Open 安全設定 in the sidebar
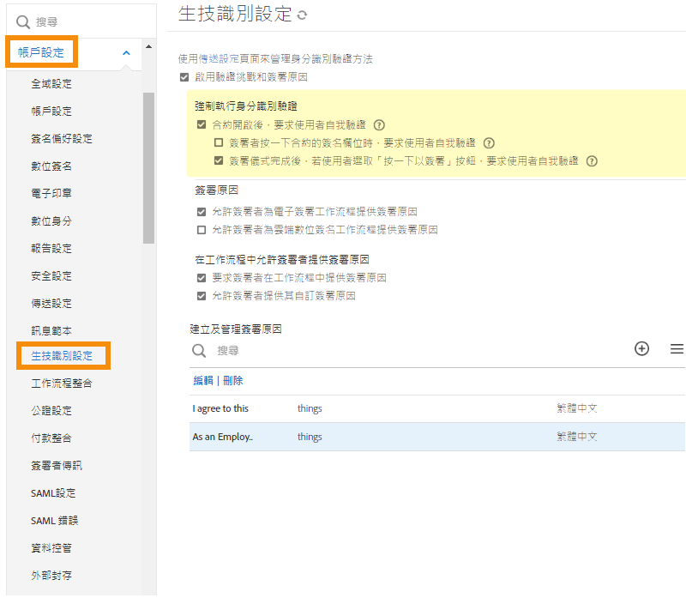The image size is (686, 616). (x=51, y=276)
